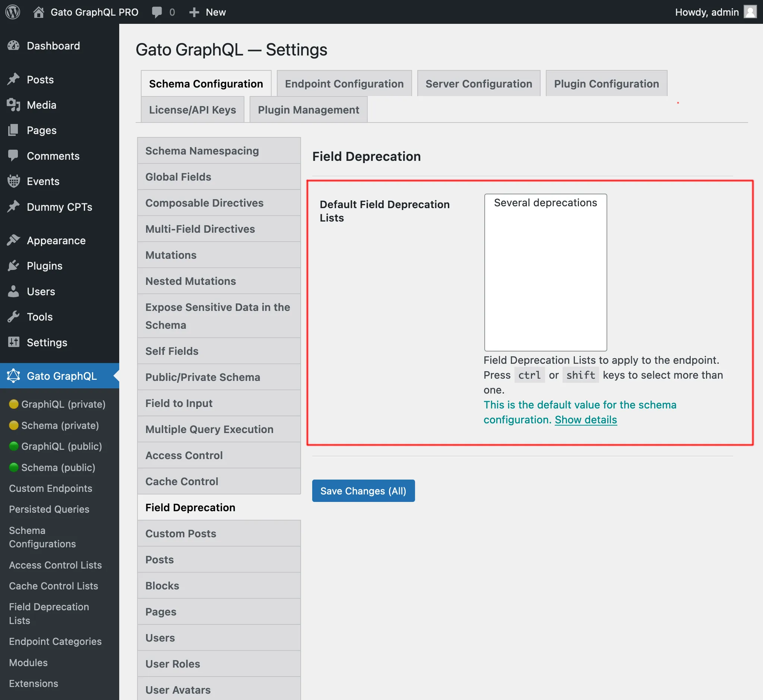Open Cache Control Lists submenu item

pos(53,586)
